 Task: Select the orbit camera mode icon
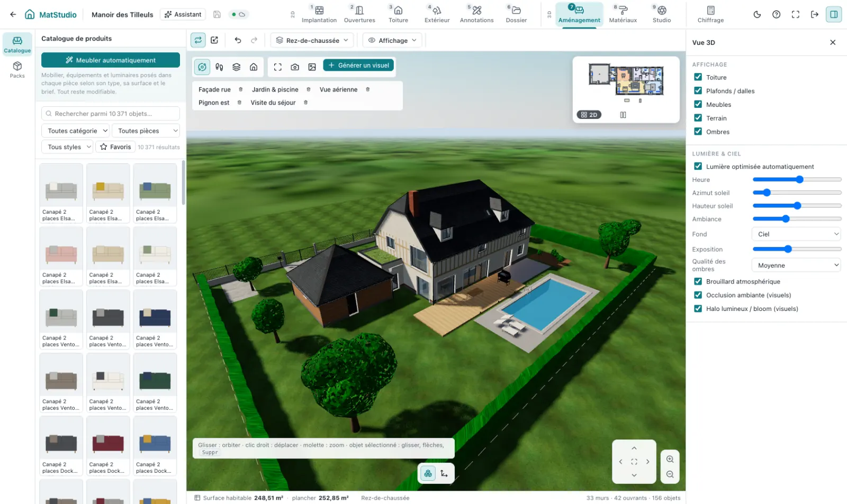click(202, 67)
